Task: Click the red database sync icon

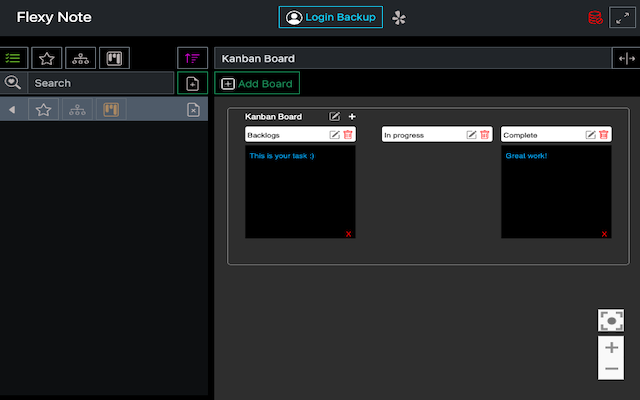Action: [595, 18]
